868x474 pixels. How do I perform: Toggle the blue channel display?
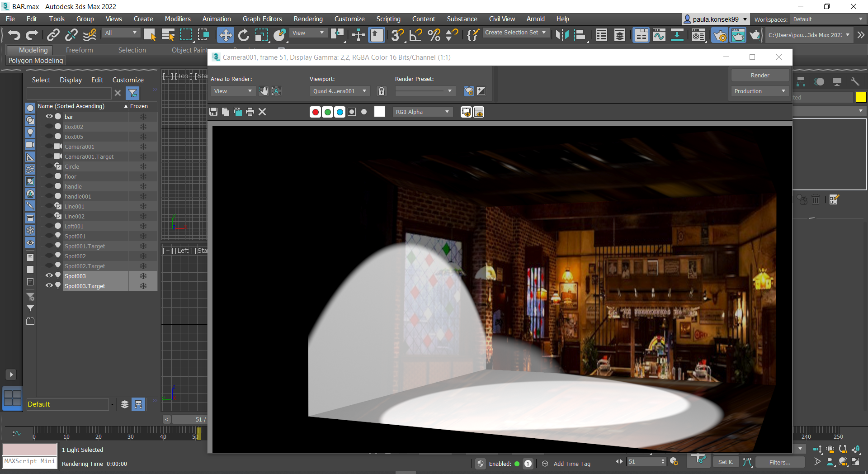pyautogui.click(x=340, y=112)
